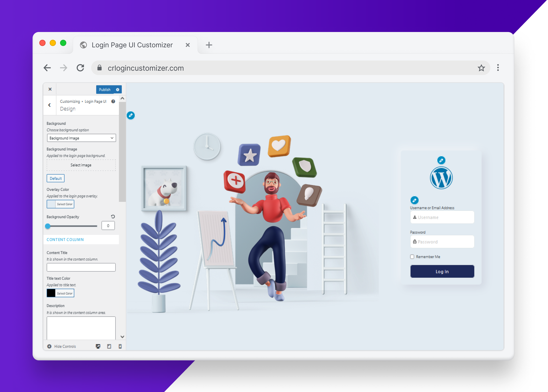Click the Default button under Background Image
The image size is (548, 392).
coord(55,178)
